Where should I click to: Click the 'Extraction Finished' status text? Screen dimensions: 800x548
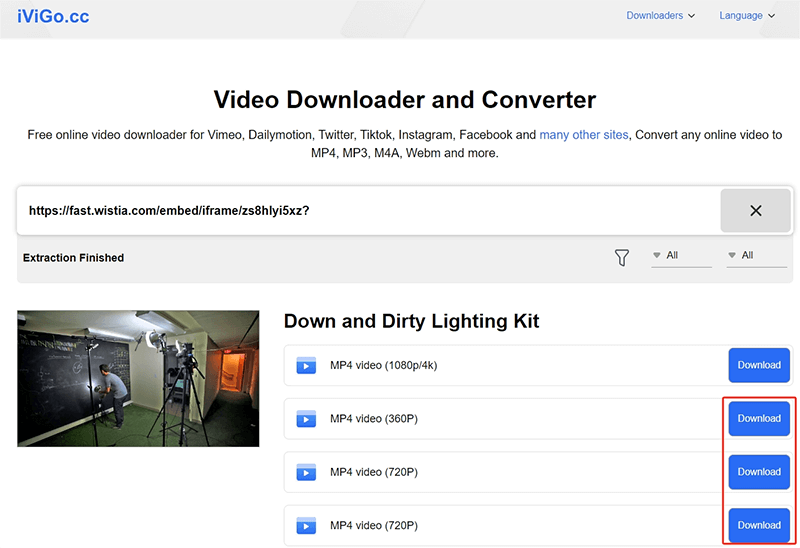click(73, 258)
